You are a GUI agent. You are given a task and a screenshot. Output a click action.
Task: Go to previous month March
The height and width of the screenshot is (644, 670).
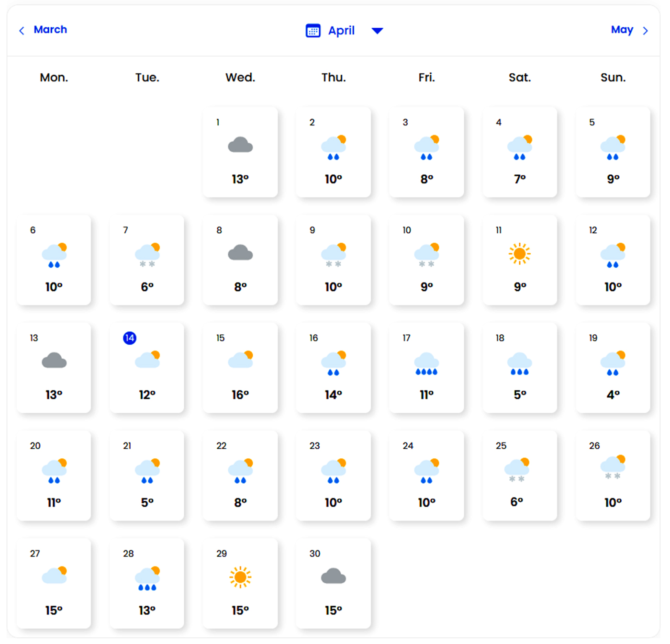[x=50, y=30]
